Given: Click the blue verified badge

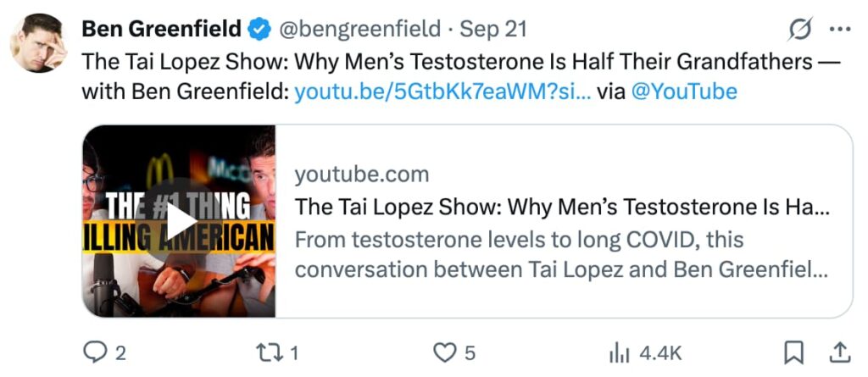Looking at the screenshot, I should tap(258, 30).
